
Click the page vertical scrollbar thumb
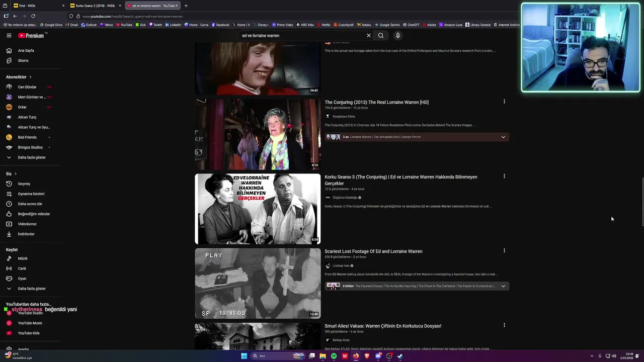click(x=642, y=202)
